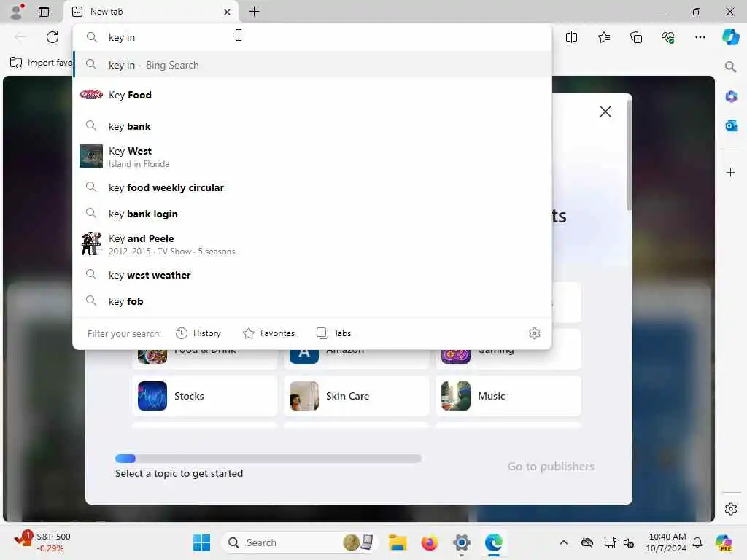747x560 pixels.
Task: Choose 'key west weather' suggestion
Action: pos(312,275)
